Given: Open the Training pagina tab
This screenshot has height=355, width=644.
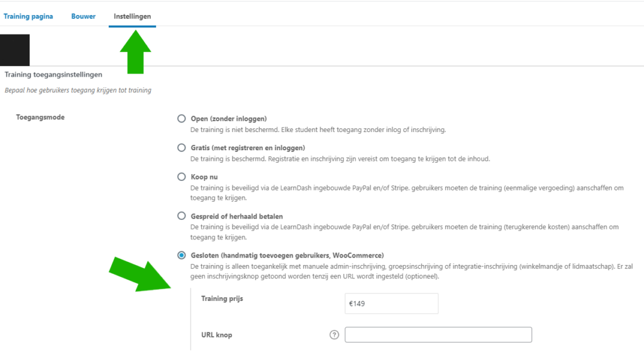Looking at the screenshot, I should click(x=28, y=16).
